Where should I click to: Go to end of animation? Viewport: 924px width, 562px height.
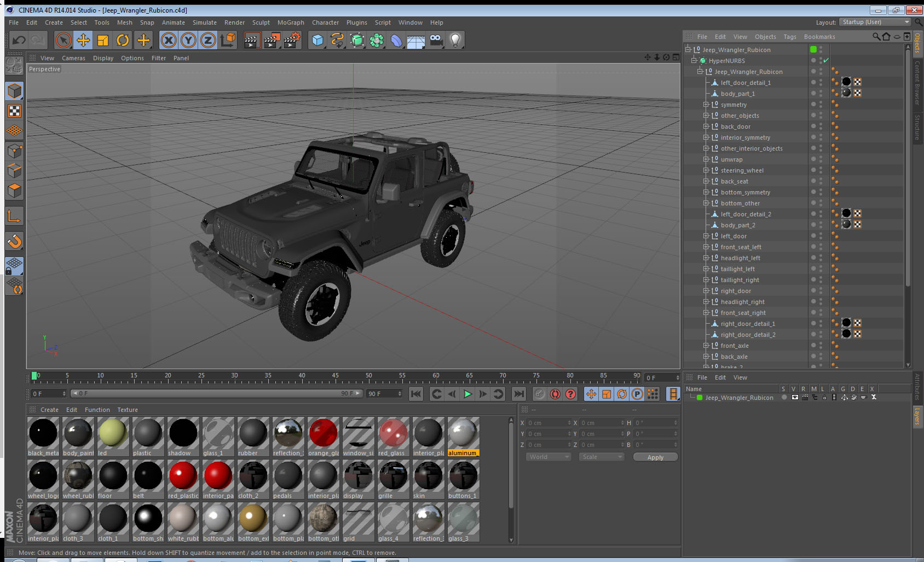[x=518, y=394]
